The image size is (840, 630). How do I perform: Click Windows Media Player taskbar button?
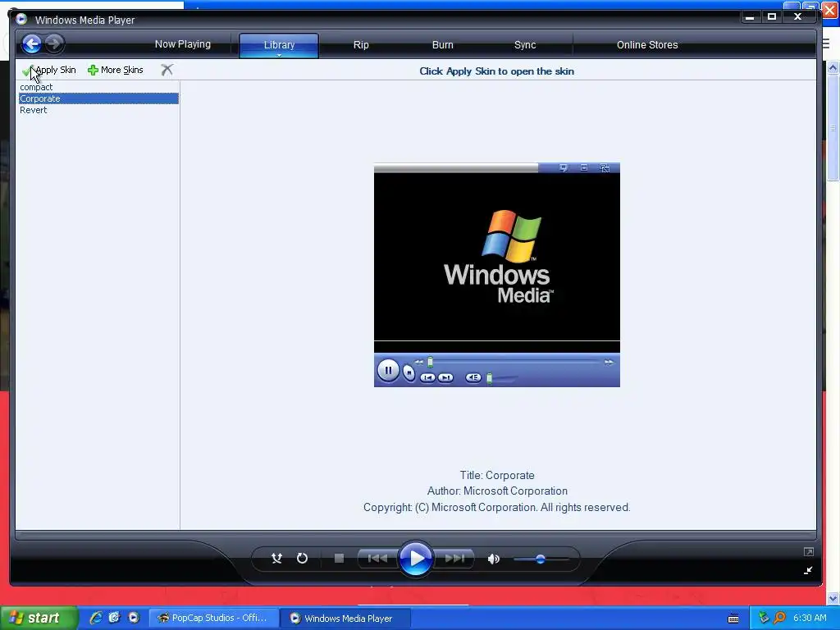point(346,619)
